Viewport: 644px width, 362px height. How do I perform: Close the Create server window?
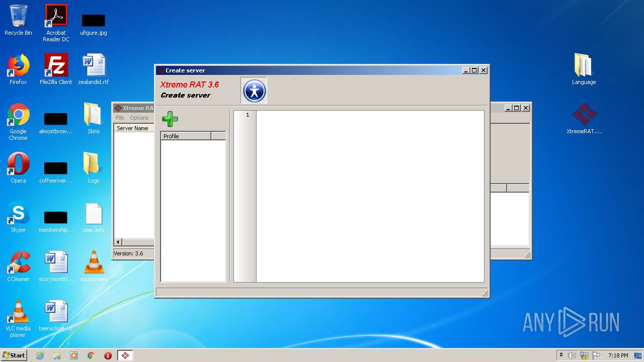(484, 70)
